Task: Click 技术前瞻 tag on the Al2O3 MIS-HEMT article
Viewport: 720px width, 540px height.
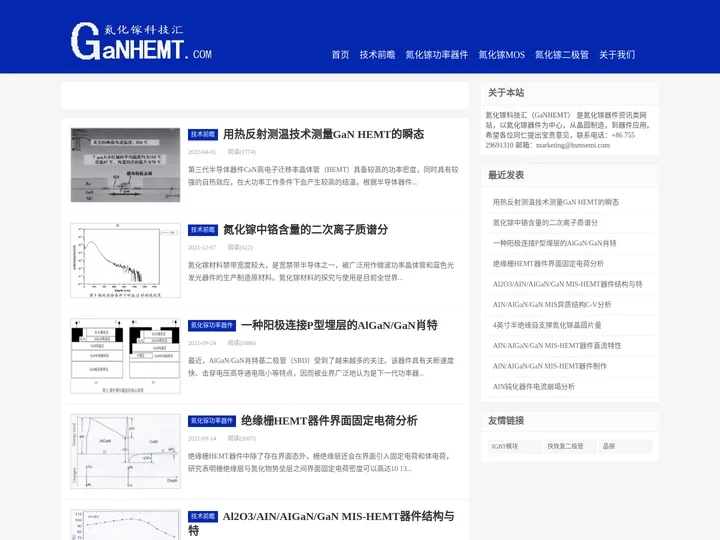Action: (x=202, y=517)
